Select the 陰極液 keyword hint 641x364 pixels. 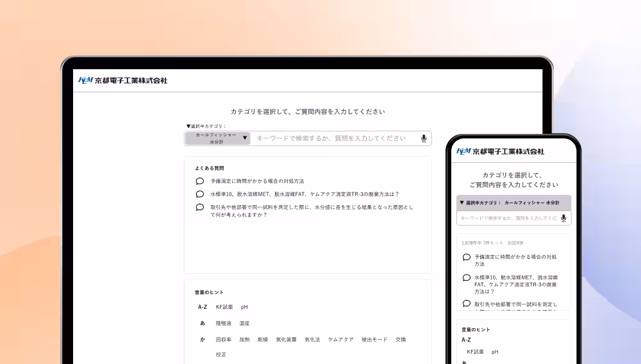click(x=223, y=323)
